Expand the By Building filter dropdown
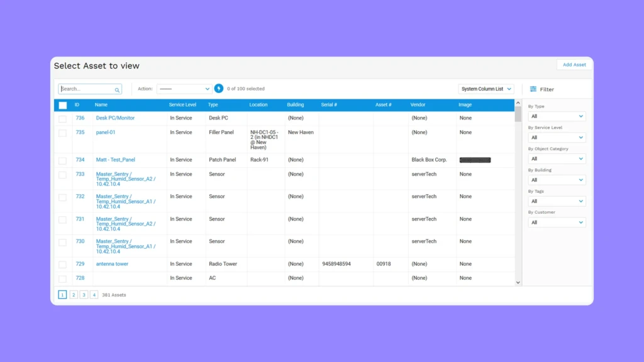This screenshot has width=644, height=362. click(x=557, y=180)
